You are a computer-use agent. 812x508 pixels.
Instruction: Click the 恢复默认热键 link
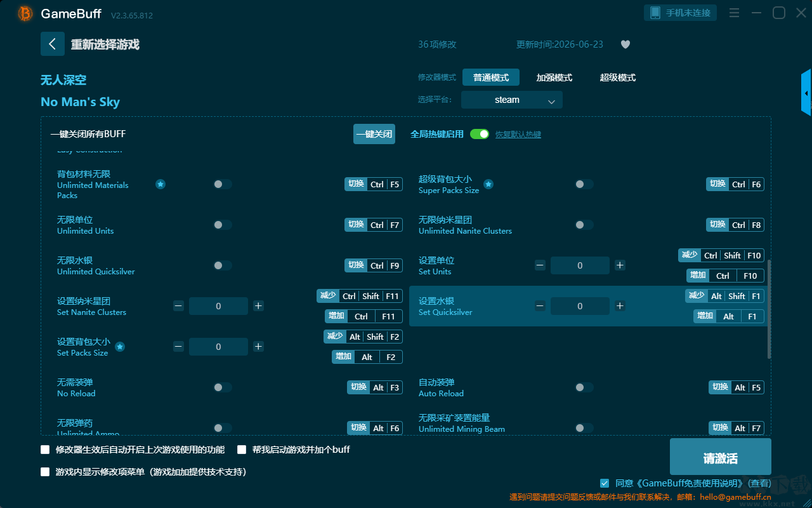[x=518, y=135]
